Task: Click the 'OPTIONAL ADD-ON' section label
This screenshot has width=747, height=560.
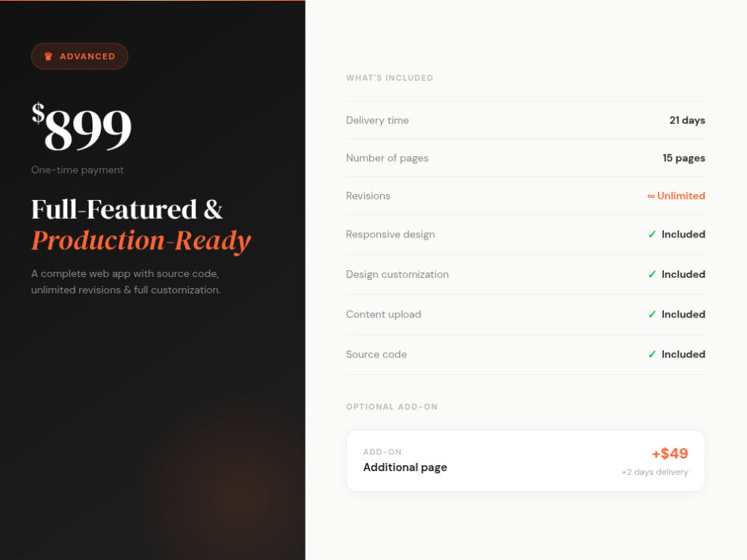Action: [391, 407]
